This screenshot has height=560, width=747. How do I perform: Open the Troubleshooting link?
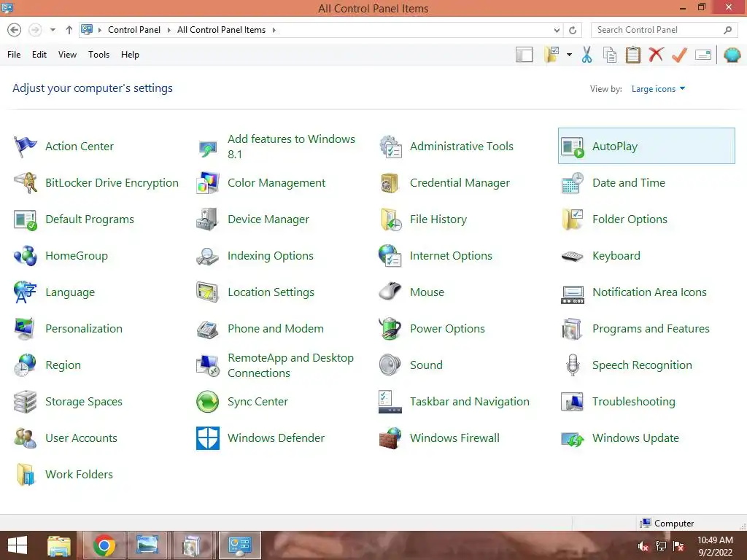634,402
